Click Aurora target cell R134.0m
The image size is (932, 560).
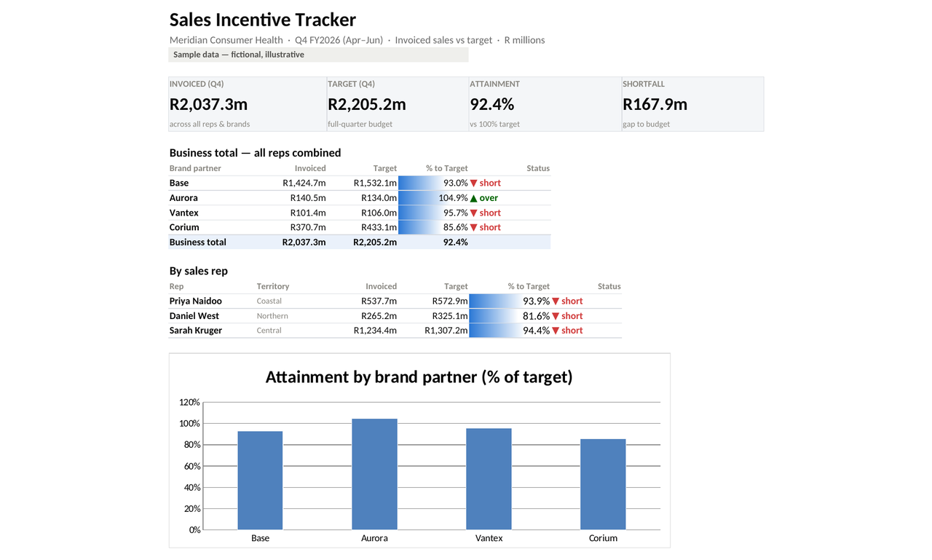(x=379, y=198)
